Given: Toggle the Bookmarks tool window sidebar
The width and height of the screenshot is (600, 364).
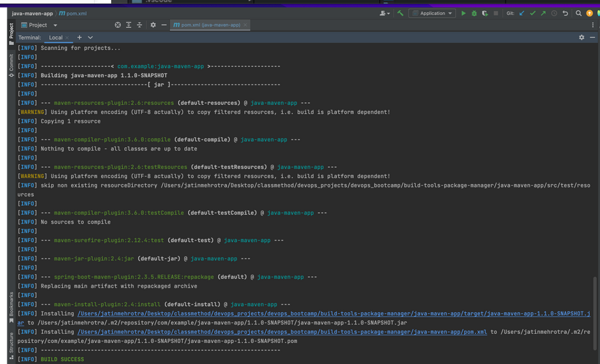Looking at the screenshot, I should click(11, 307).
